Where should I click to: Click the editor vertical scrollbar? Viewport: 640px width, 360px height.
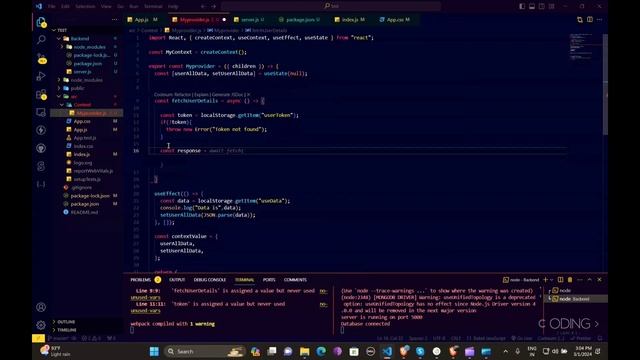coord(605,84)
